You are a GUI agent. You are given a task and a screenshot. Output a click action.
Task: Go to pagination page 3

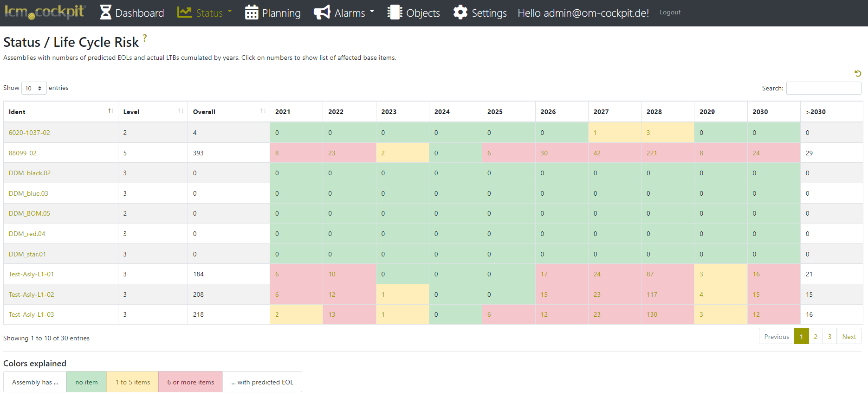coord(829,337)
